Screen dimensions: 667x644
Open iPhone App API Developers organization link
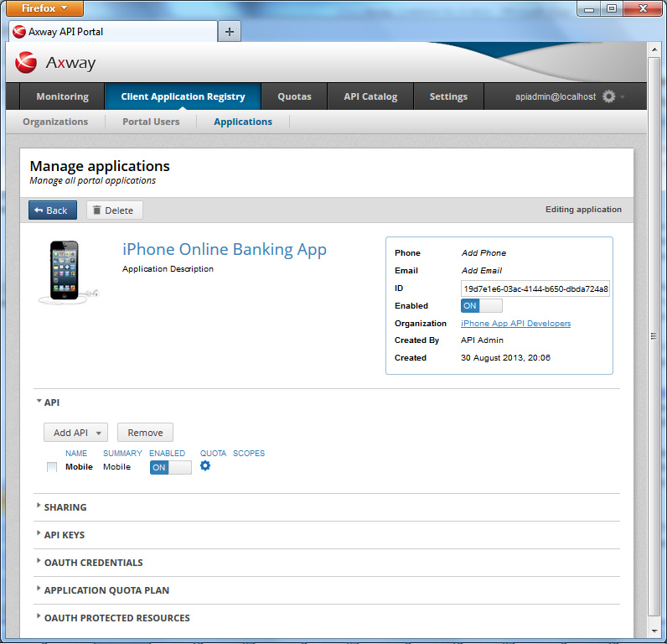515,323
